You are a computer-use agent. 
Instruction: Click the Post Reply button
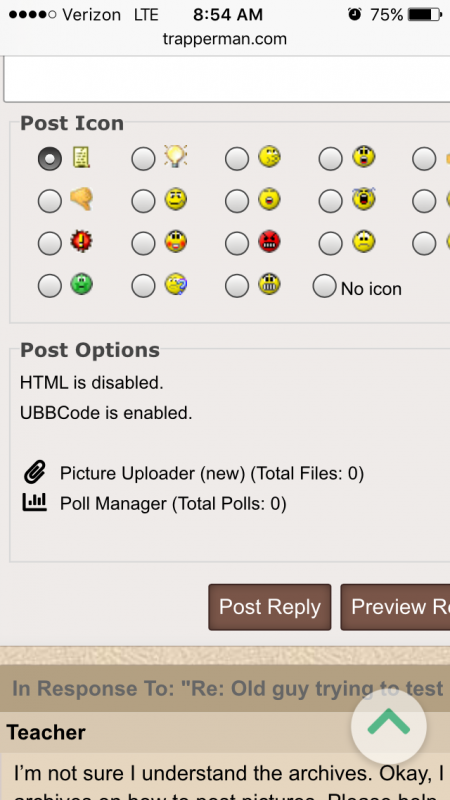[269, 607]
